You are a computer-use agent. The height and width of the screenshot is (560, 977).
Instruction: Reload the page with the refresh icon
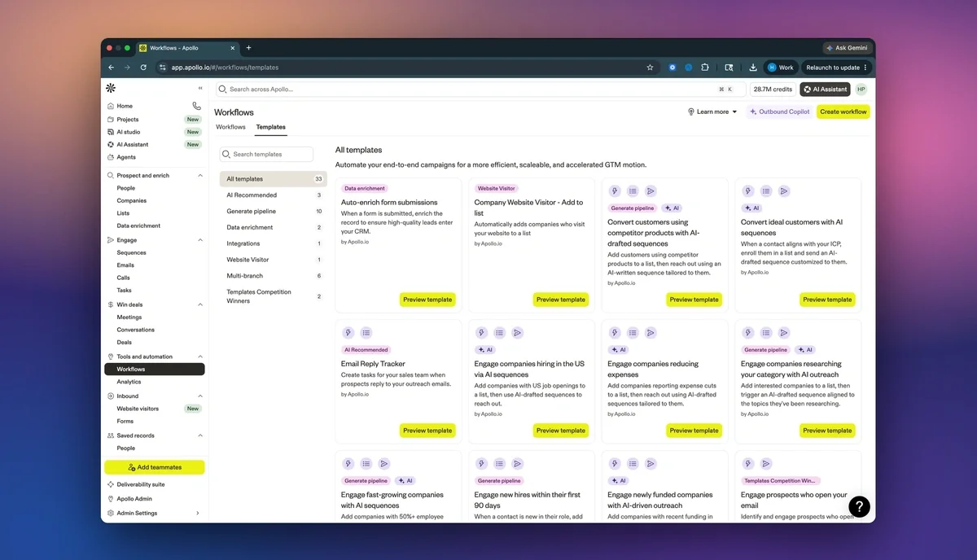[143, 68]
